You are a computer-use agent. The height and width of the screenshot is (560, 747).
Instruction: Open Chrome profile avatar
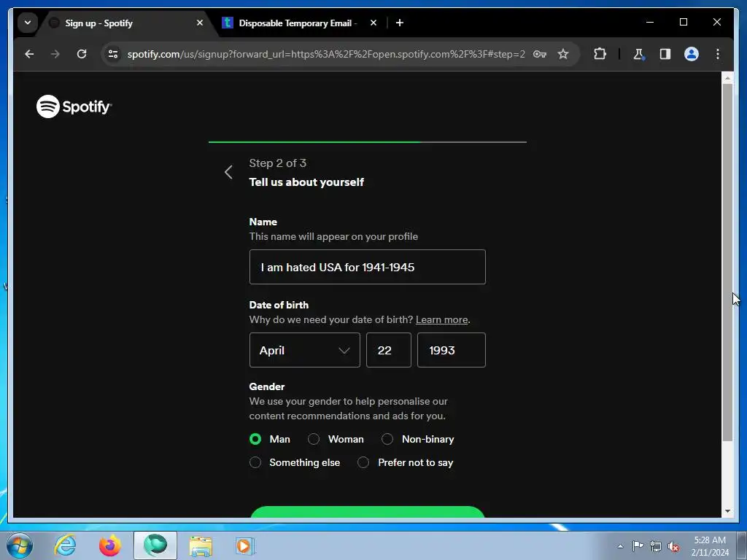click(692, 54)
